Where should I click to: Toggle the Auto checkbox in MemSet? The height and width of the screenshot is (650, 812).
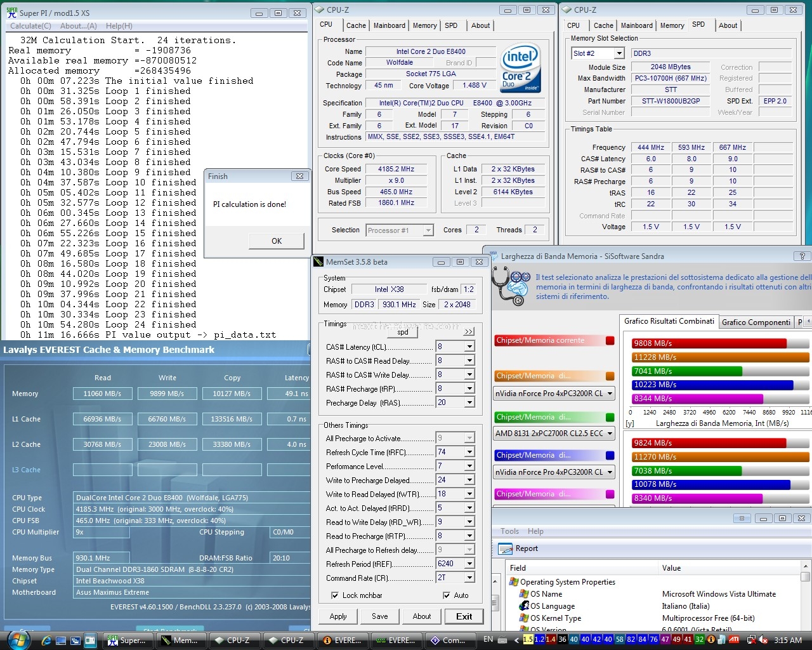coord(447,595)
